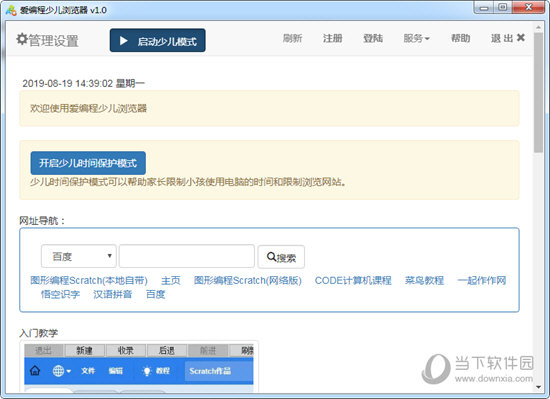Click 刷新 in the top navigation

pyautogui.click(x=293, y=38)
